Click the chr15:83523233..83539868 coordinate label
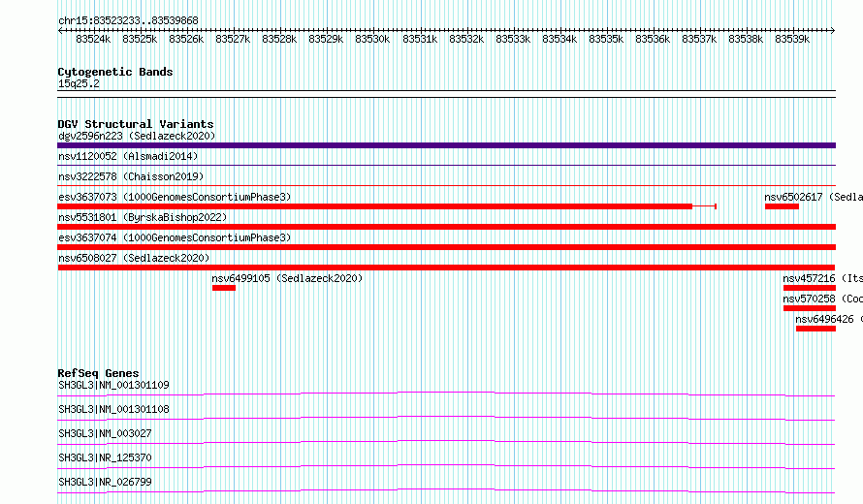The height and width of the screenshot is (504, 863). click(x=128, y=21)
